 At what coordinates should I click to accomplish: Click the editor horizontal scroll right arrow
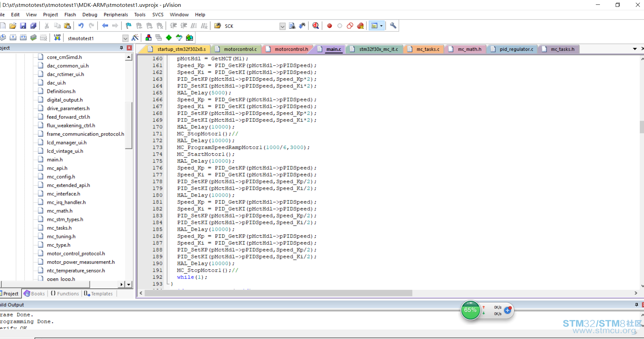(636, 293)
